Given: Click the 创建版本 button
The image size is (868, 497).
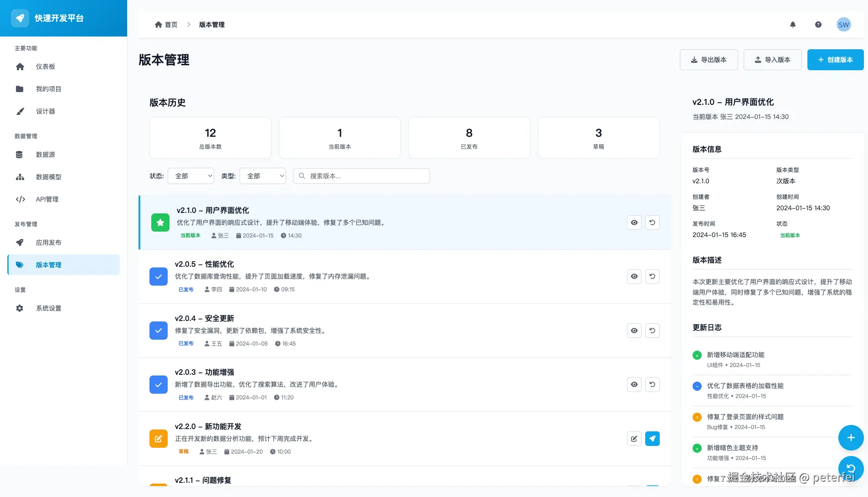Looking at the screenshot, I should (x=836, y=60).
